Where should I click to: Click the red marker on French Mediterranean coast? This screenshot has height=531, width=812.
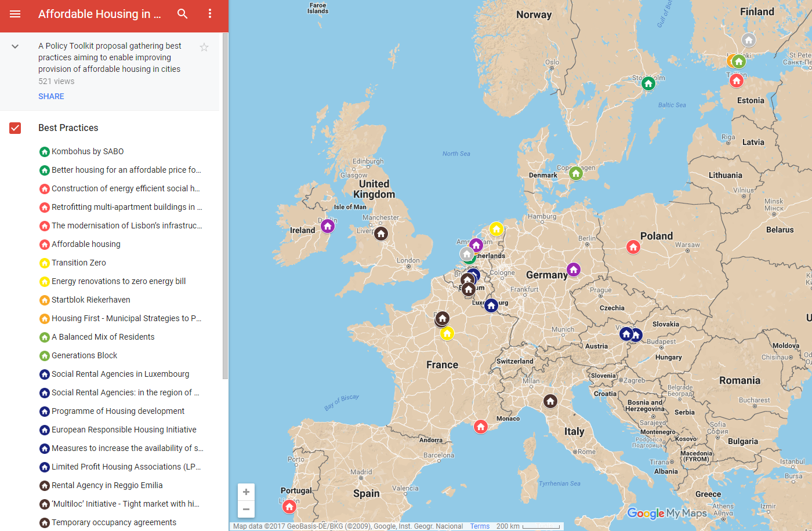point(481,427)
